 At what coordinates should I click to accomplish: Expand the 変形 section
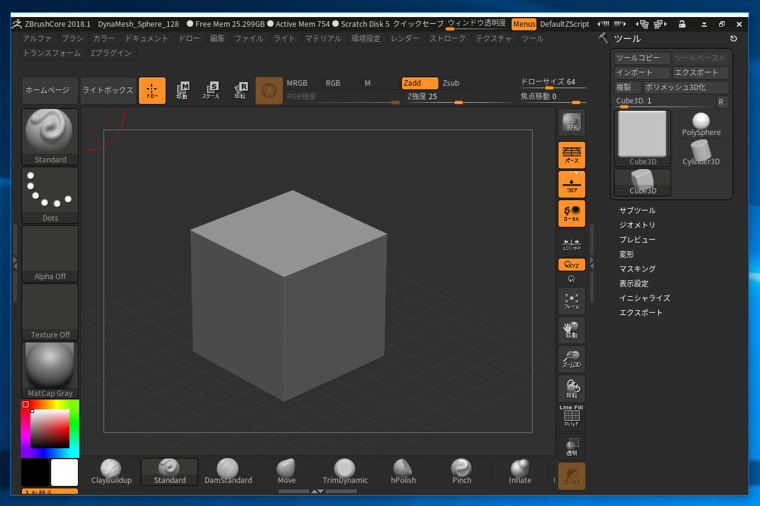626,254
